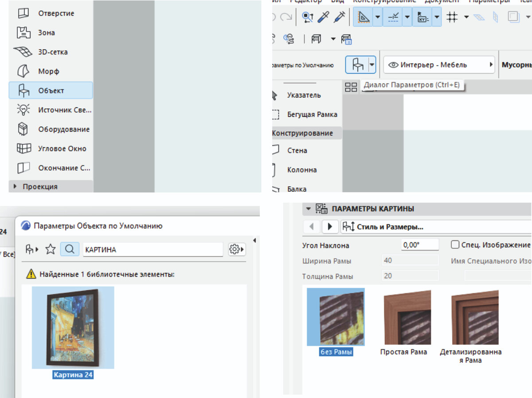Open the dropdown arrow beside the chair button
The width and height of the screenshot is (532, 398).
[372, 65]
